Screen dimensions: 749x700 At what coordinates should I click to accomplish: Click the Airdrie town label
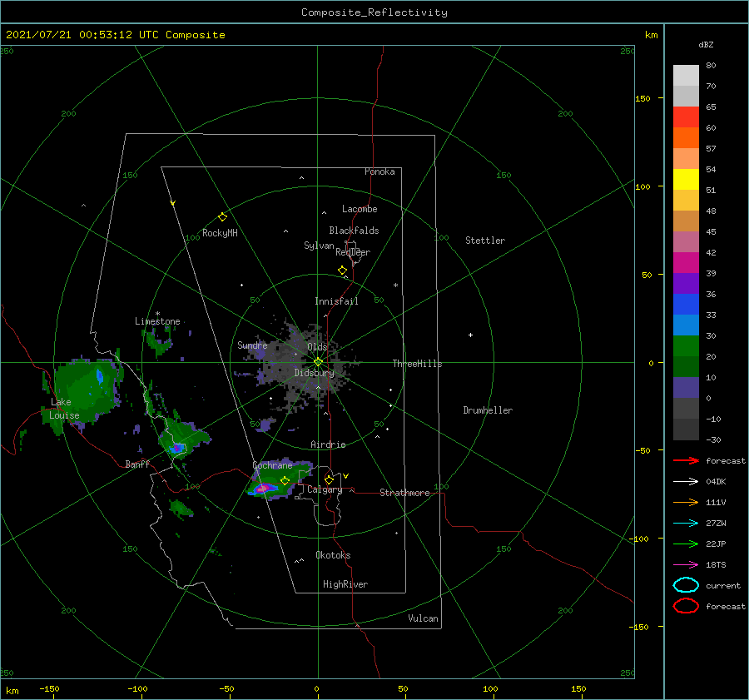(x=328, y=444)
